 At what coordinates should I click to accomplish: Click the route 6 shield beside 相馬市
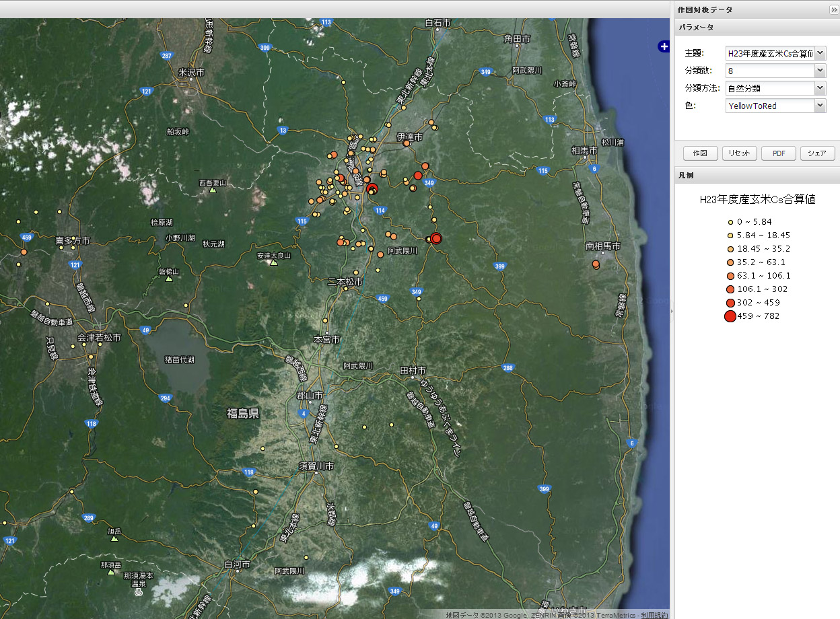pos(594,168)
